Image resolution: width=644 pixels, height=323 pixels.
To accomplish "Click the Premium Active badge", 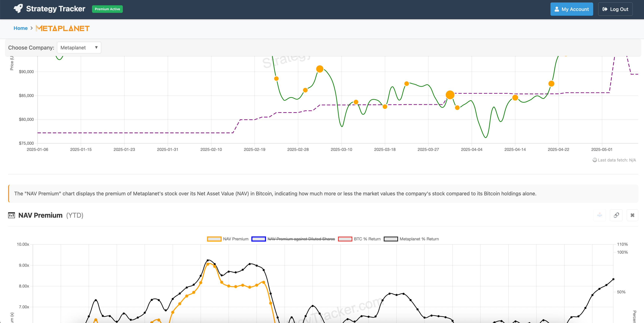I will [x=107, y=9].
